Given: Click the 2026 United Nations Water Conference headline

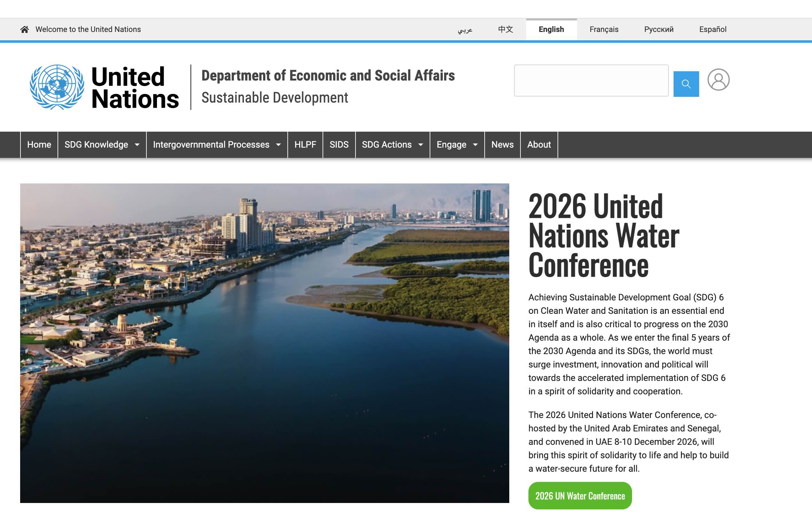Looking at the screenshot, I should click(x=604, y=236).
